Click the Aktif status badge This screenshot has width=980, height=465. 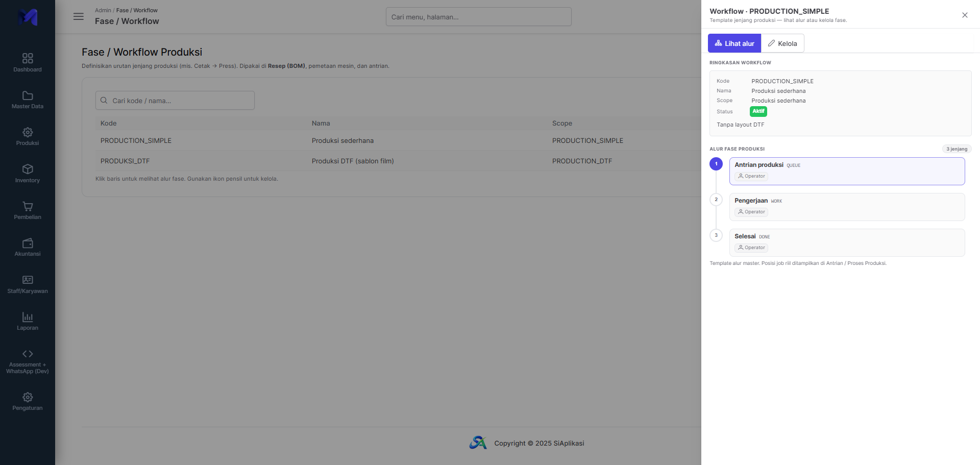tap(758, 111)
